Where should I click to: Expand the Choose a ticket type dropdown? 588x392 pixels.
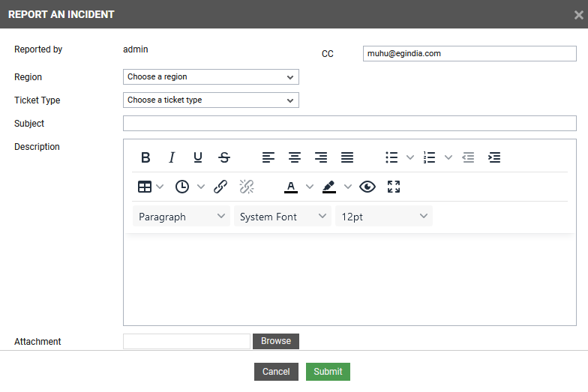[x=211, y=100]
